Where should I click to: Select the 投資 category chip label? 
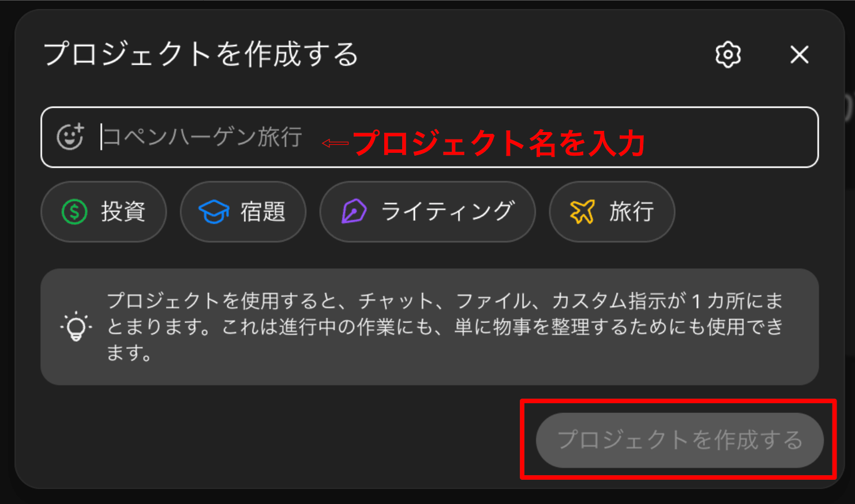123,212
